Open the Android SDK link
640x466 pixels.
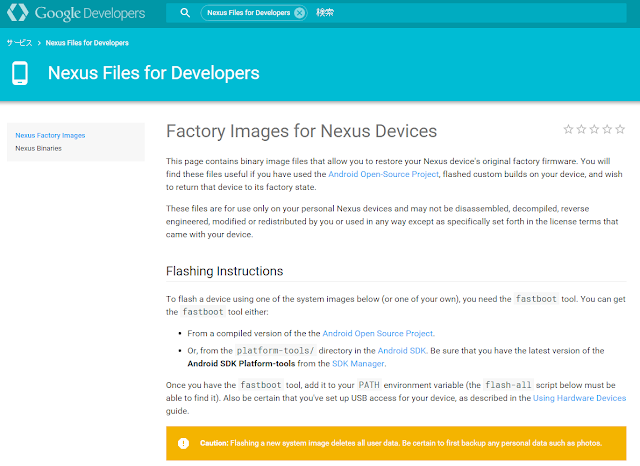click(402, 351)
